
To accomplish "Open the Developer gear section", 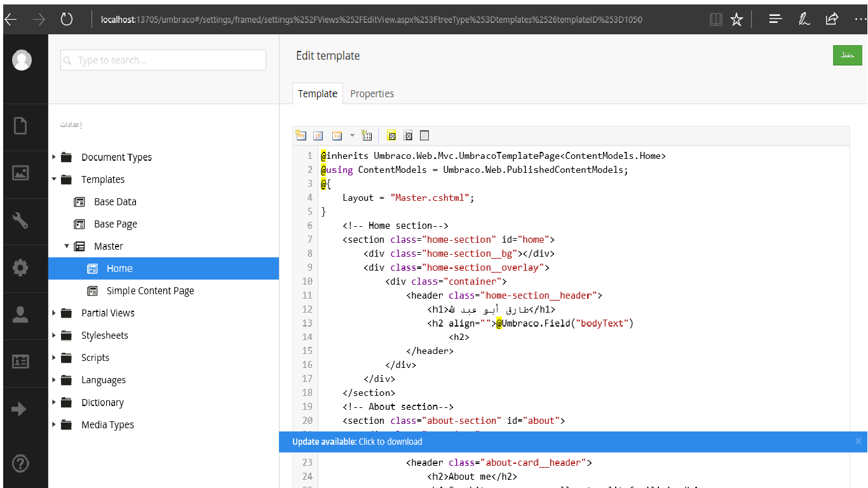I will 20,268.
